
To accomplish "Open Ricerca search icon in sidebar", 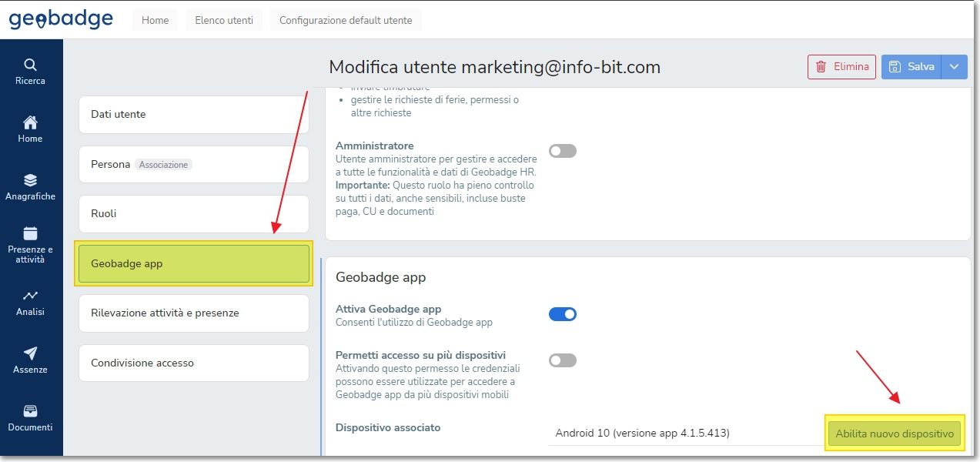I will pyautogui.click(x=30, y=65).
